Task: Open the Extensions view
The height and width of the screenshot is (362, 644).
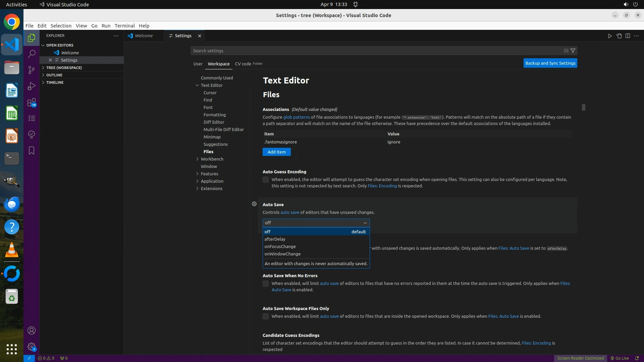Action: (32, 103)
